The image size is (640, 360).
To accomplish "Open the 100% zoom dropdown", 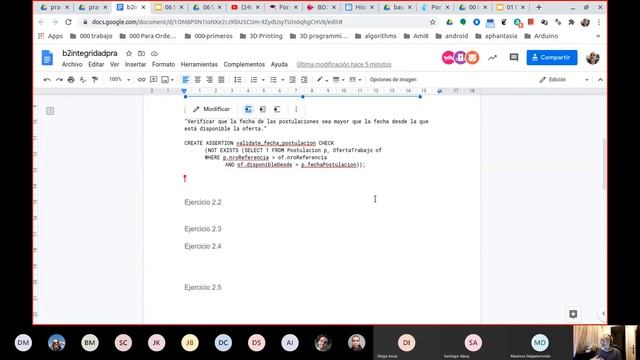I will [119, 80].
